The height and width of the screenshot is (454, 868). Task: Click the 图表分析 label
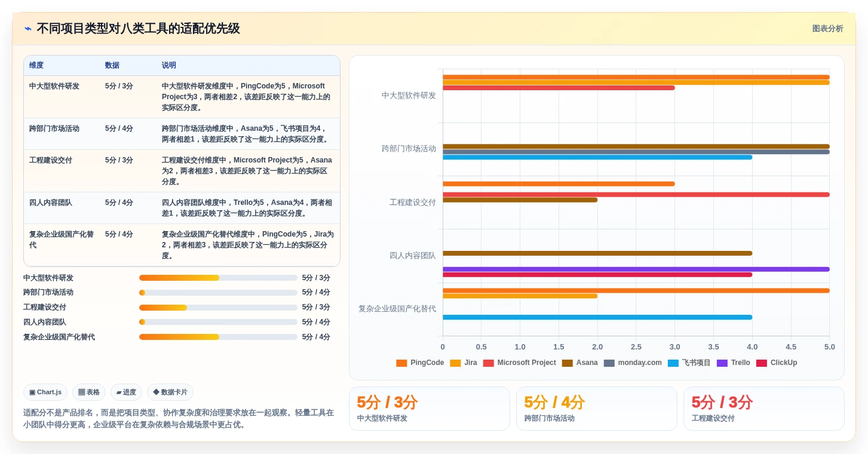point(827,29)
